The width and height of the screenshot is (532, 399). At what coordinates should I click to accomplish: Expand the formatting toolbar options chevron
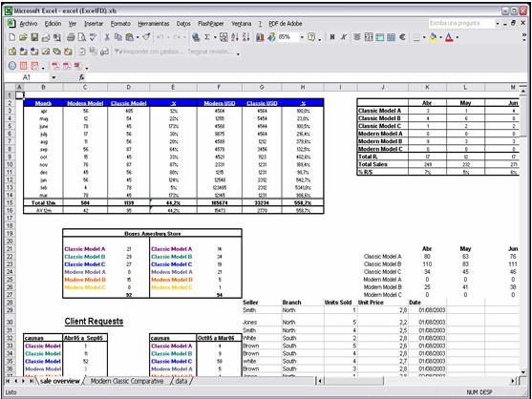(523, 37)
